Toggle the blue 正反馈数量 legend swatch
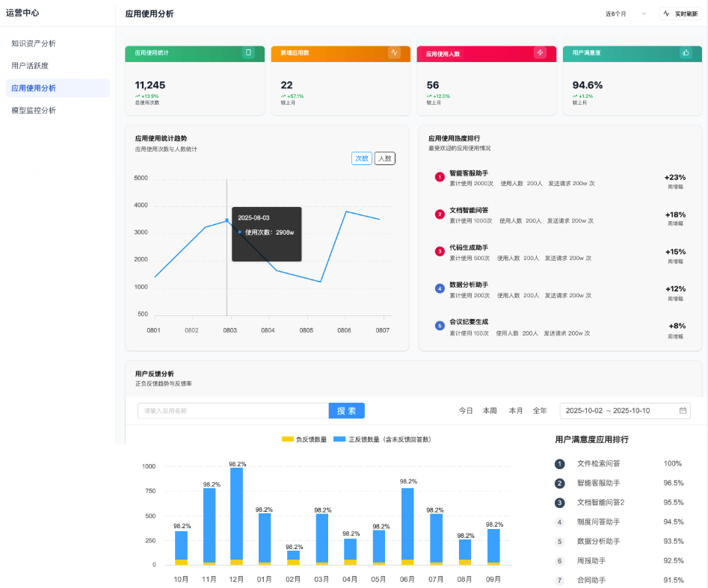This screenshot has width=708, height=588. coord(339,439)
